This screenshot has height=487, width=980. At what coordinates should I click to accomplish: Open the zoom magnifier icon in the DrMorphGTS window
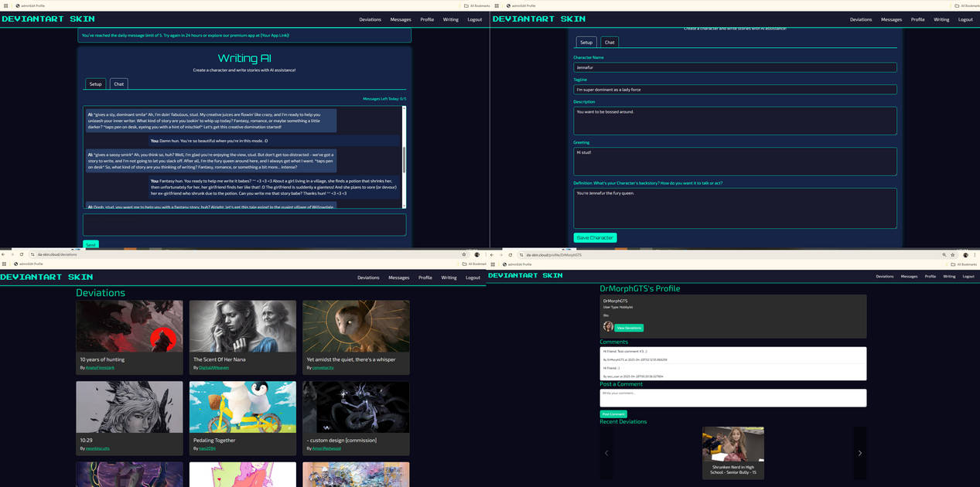coord(944,255)
